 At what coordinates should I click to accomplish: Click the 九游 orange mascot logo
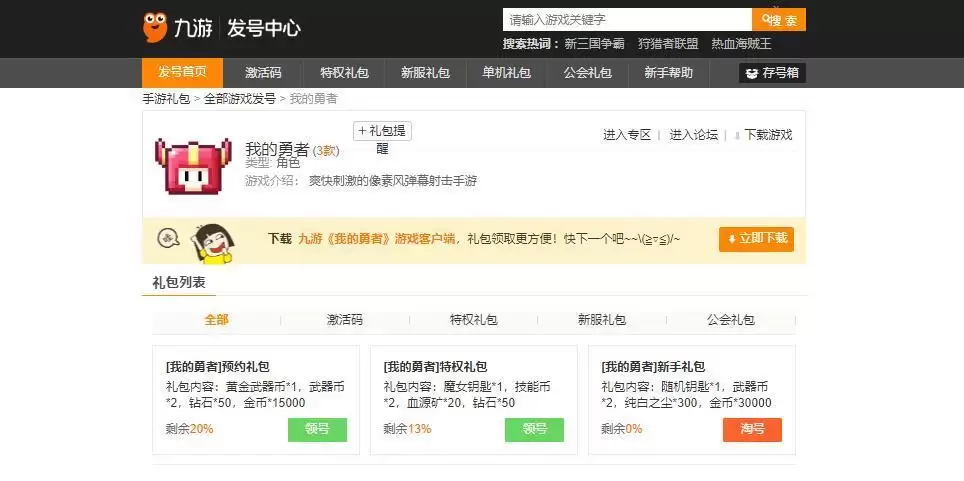click(x=155, y=27)
